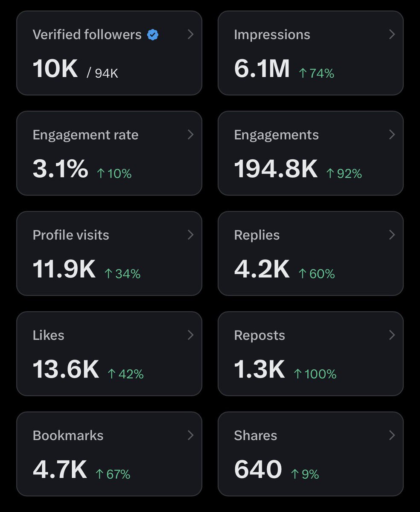Click the green 100% reposts increase
This screenshot has height=512, width=420.
(315, 374)
